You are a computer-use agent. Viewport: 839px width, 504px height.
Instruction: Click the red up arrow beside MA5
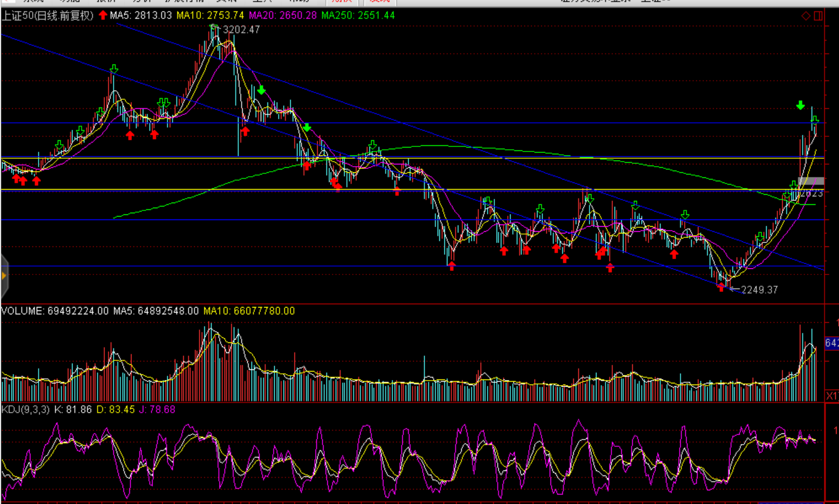[x=103, y=15]
